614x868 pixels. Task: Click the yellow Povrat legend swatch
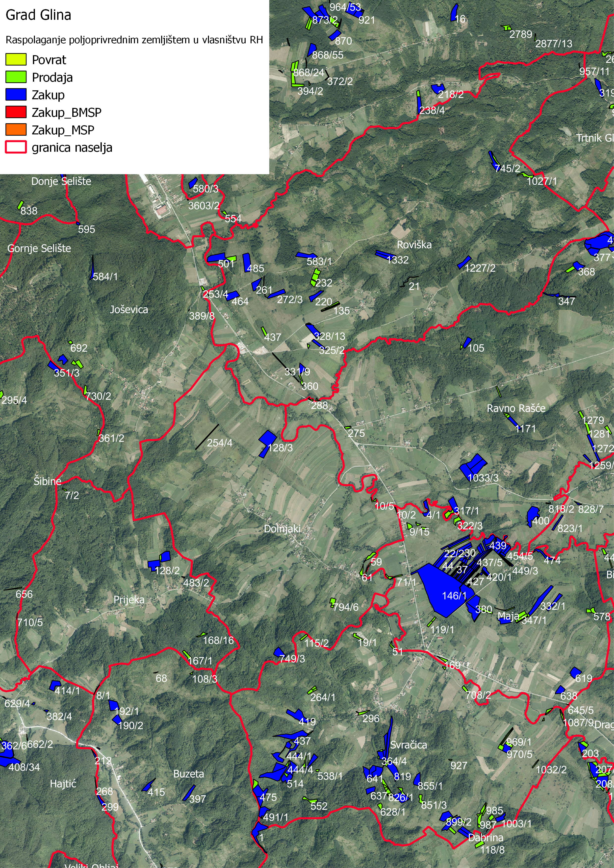(x=16, y=59)
